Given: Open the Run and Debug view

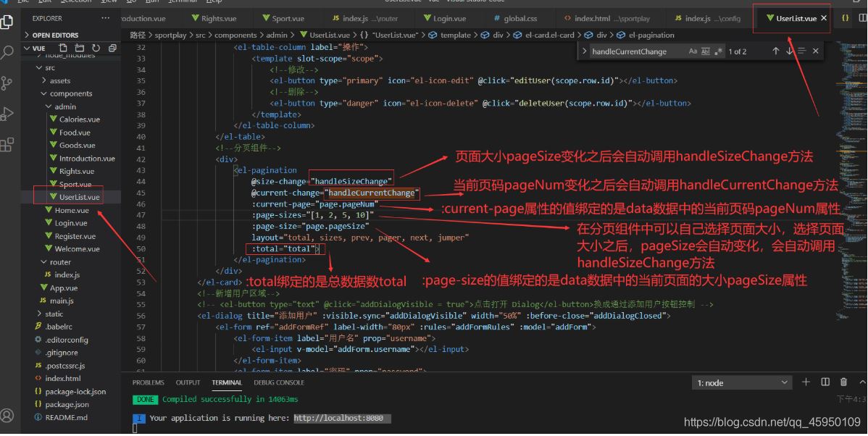Looking at the screenshot, I should [7, 114].
